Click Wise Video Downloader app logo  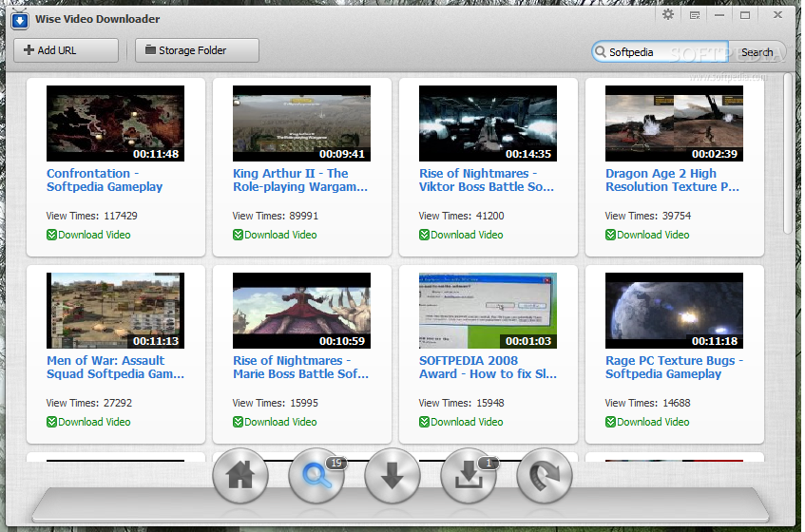click(20, 20)
